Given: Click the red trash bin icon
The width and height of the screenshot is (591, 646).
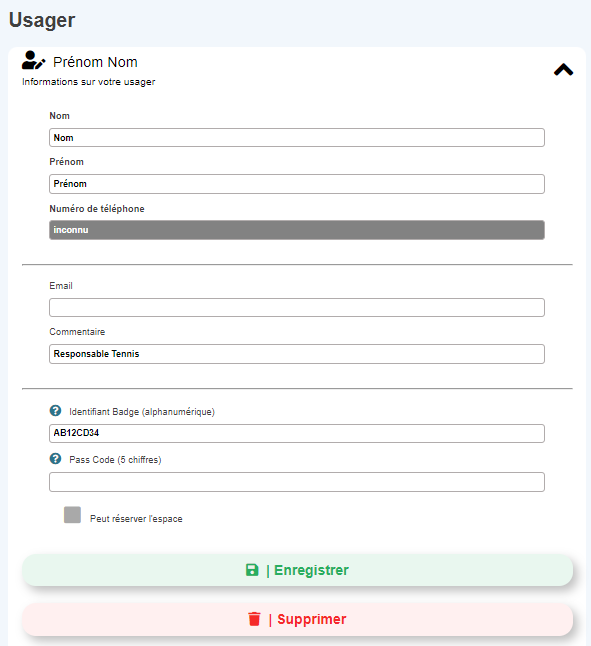Looking at the screenshot, I should pos(255,619).
